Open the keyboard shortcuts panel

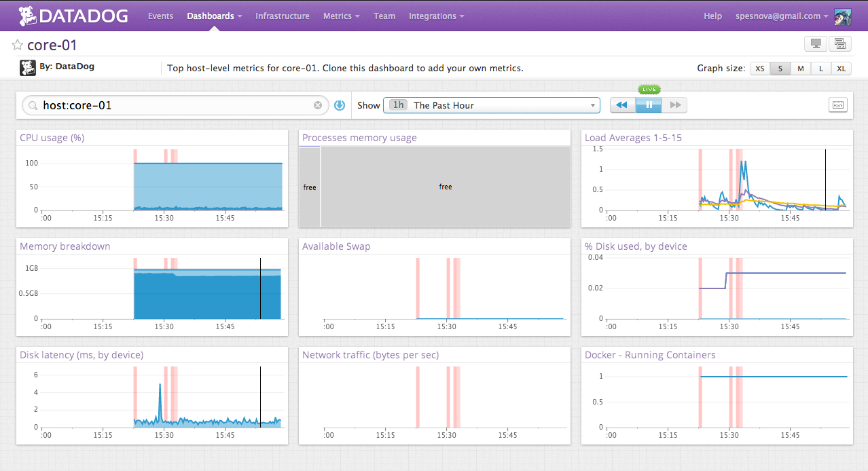click(x=838, y=105)
